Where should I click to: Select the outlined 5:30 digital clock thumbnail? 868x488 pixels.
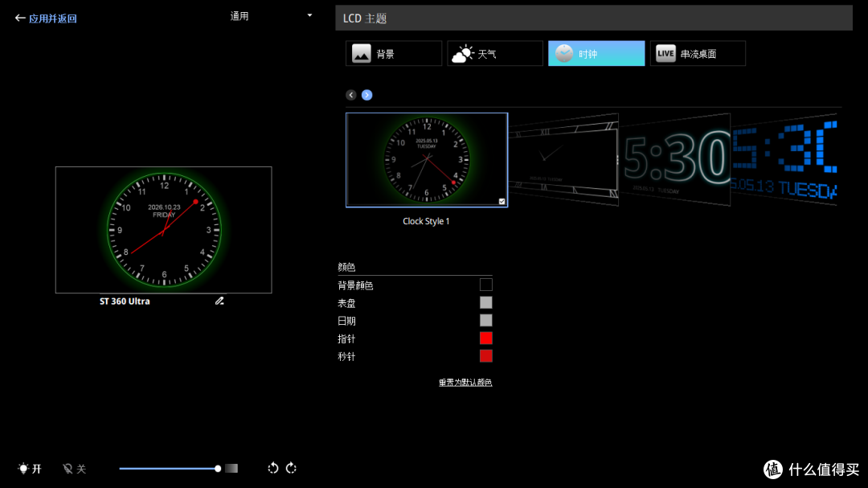tap(675, 159)
